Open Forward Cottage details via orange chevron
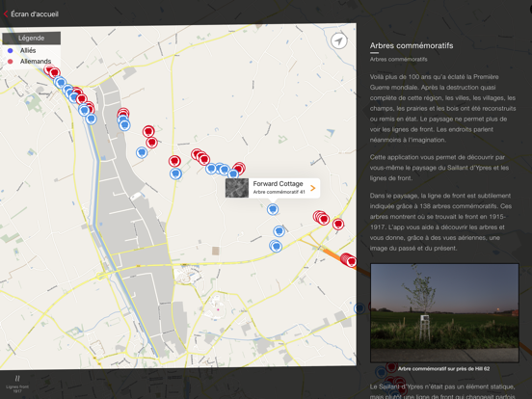Viewport: 532px width, 399px height. [x=313, y=188]
